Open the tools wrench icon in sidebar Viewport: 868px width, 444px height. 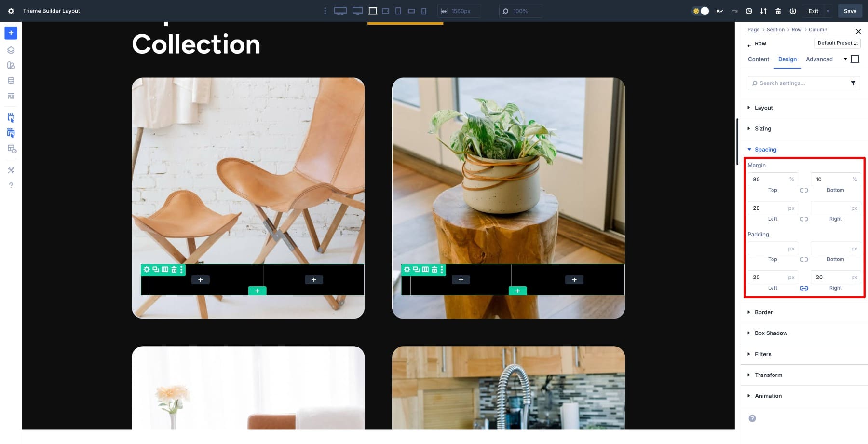point(11,170)
